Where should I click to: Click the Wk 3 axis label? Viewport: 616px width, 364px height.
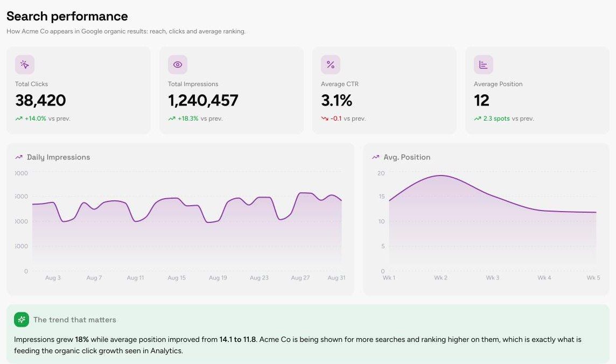click(493, 278)
